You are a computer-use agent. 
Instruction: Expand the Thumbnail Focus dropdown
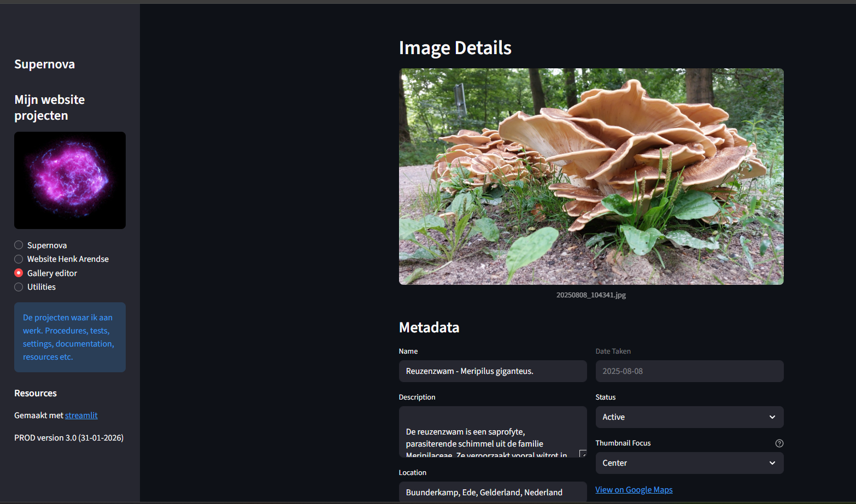point(689,463)
